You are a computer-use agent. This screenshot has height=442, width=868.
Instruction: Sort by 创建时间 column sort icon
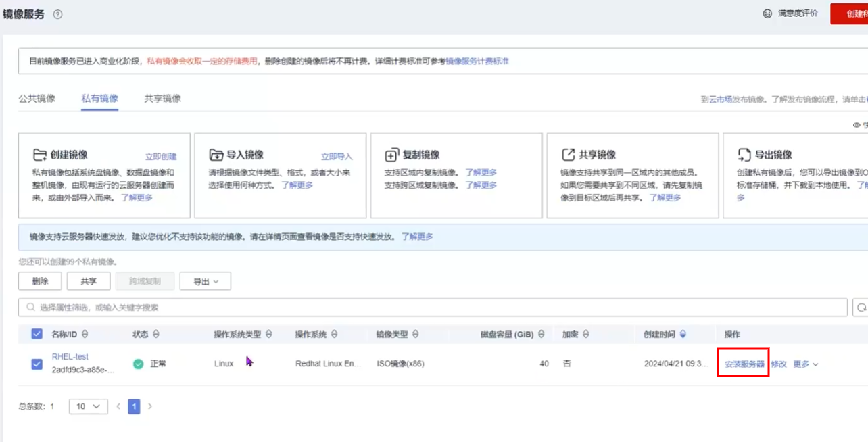(683, 335)
